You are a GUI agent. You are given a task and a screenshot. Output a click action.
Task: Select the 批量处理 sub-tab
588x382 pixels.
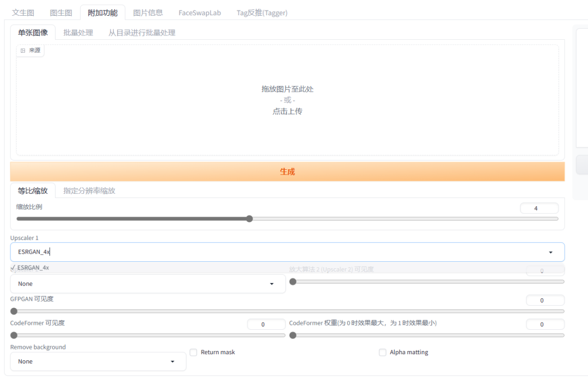pos(78,33)
